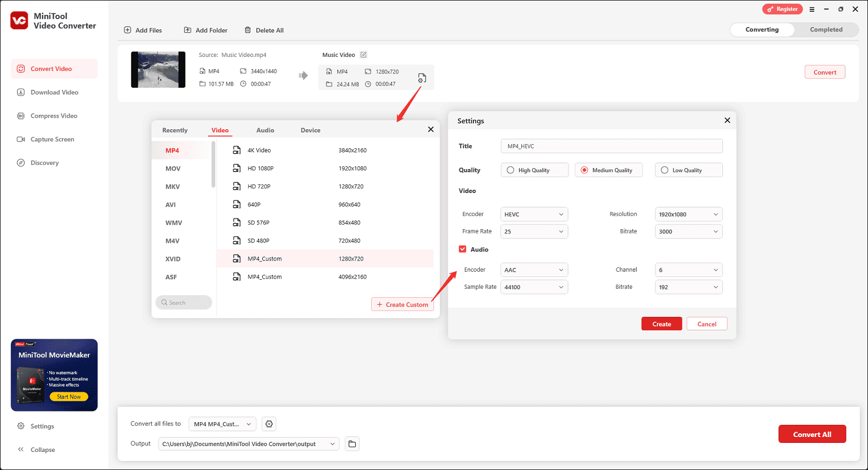Click the SD 480P format icon
868x470 pixels.
(x=237, y=241)
